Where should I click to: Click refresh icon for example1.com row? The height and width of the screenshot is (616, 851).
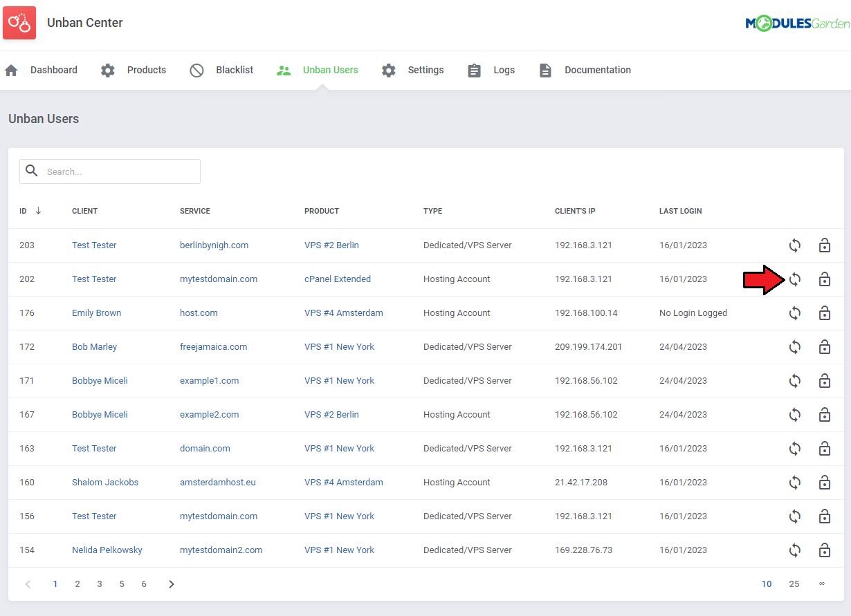[x=795, y=381]
